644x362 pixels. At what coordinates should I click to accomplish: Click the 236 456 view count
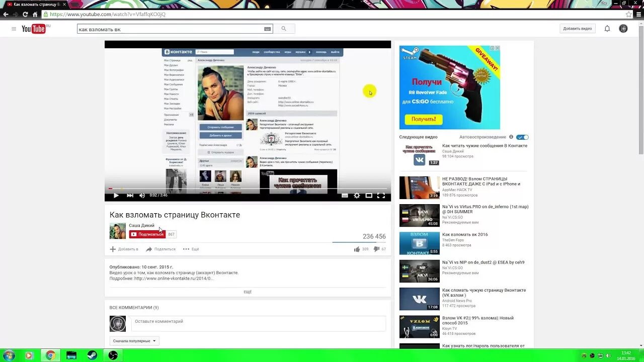(x=374, y=236)
